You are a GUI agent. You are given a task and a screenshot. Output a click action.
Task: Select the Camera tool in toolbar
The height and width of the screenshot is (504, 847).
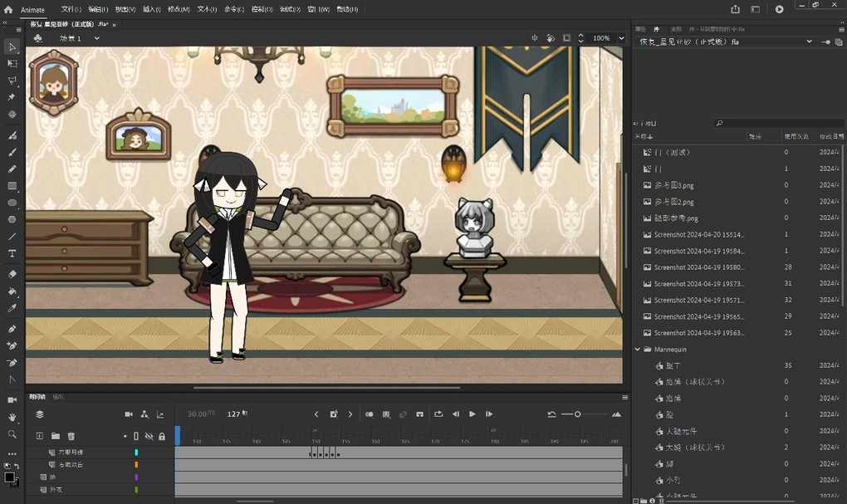tap(12, 399)
